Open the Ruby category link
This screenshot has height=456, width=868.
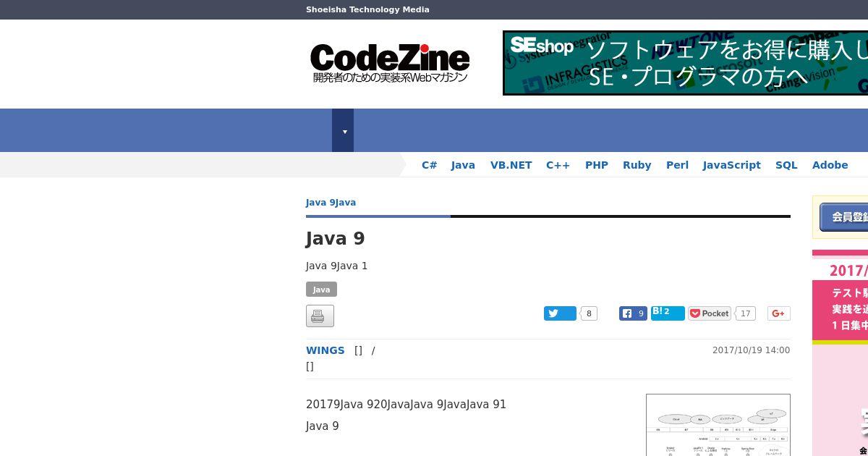pyautogui.click(x=637, y=165)
